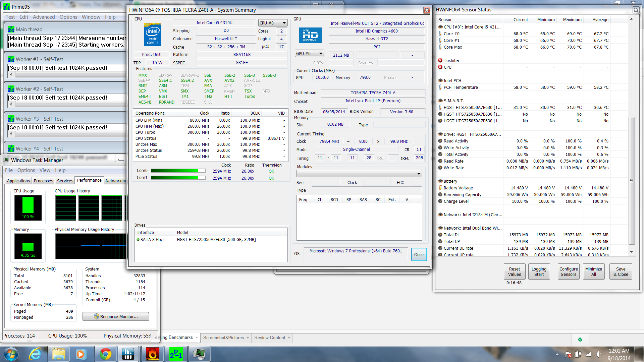The image size is (644, 362).
Task: Click Worker #1 Self-Test window icon
Action: 11,59
